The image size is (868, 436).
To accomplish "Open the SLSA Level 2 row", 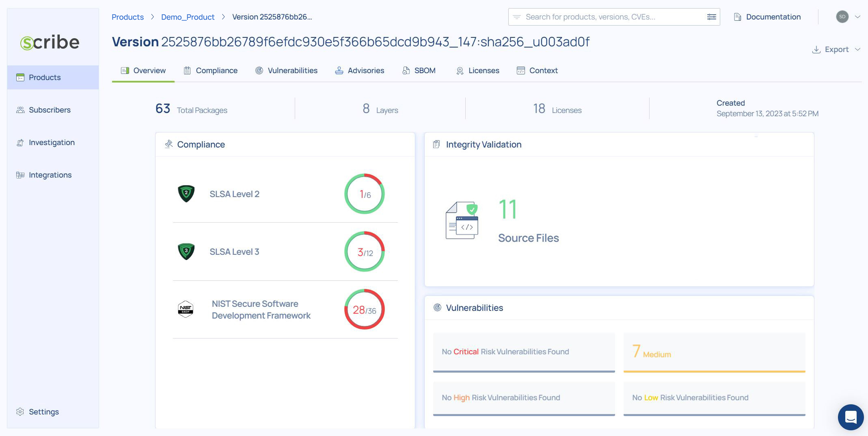I will pos(285,194).
